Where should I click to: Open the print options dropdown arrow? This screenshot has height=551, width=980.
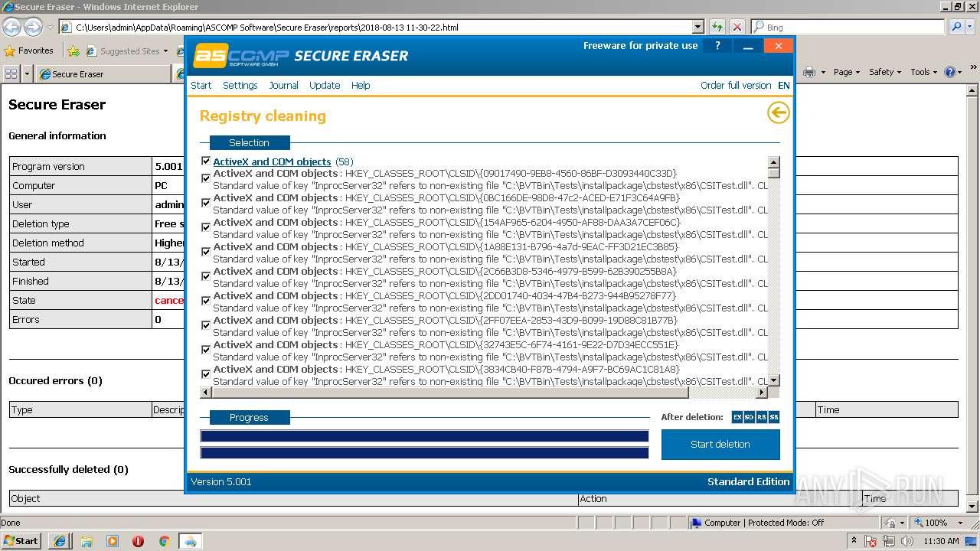coord(823,72)
